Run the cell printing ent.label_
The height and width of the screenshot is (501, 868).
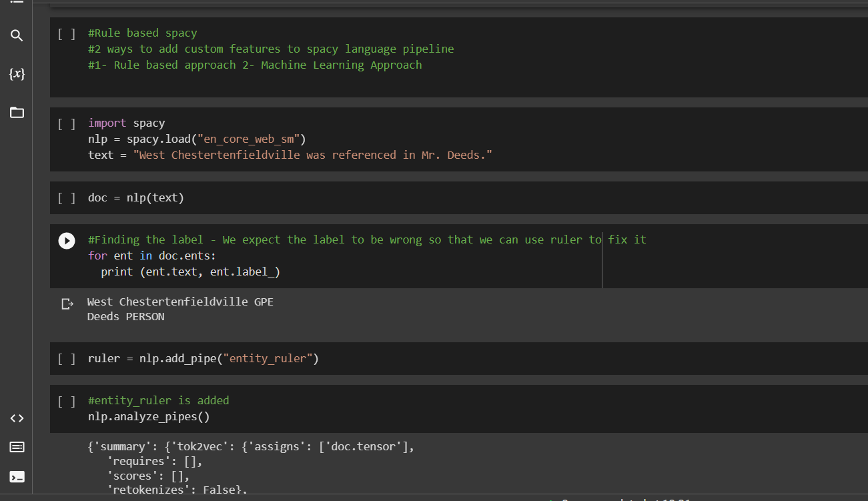[x=67, y=240]
